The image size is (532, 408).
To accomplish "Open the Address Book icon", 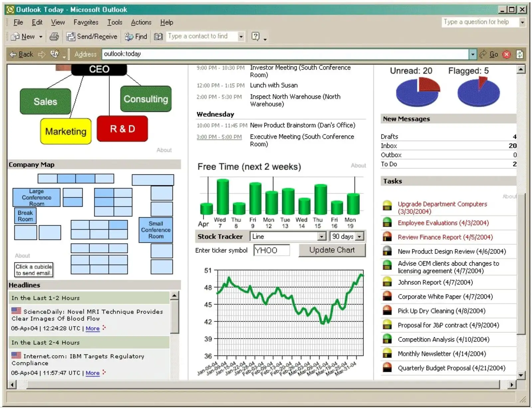I will coord(158,37).
